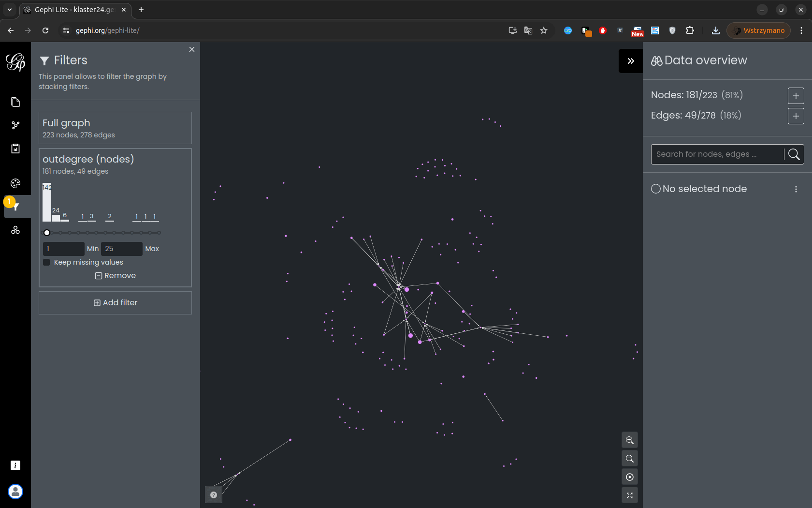Screen dimensions: 812x508
Task: Collapse the Data overview panel
Action: pos(631,61)
